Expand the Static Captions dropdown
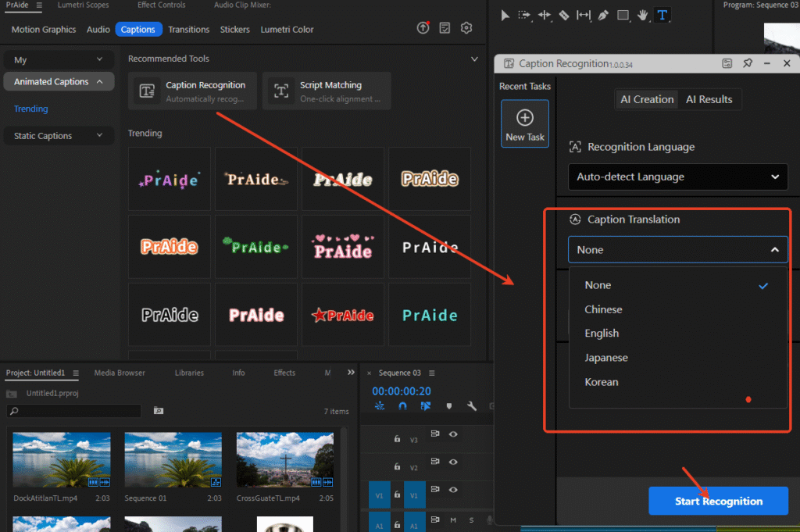Image resolution: width=800 pixels, height=532 pixels. point(59,135)
